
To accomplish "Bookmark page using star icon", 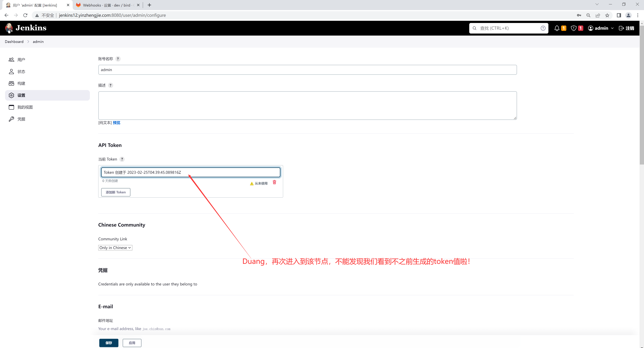I will (x=607, y=15).
